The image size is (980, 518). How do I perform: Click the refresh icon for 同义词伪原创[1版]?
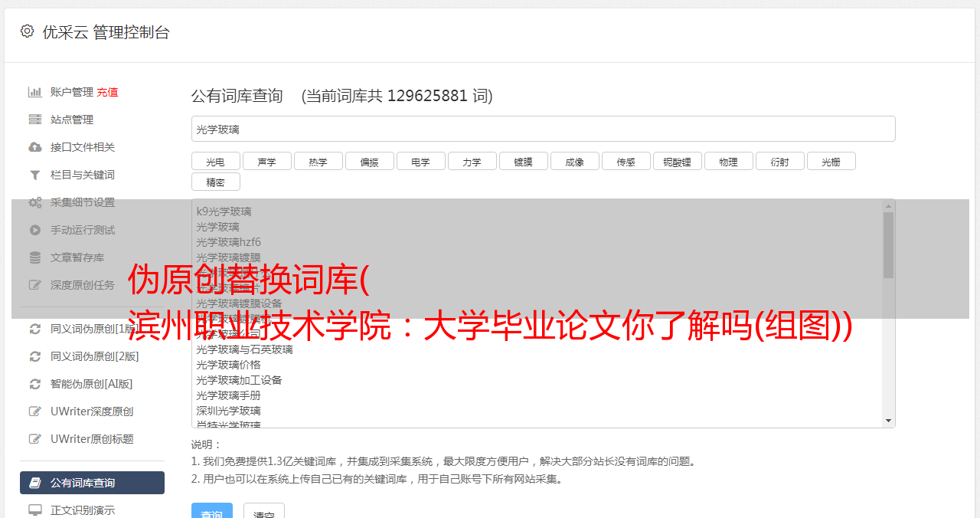click(x=35, y=329)
